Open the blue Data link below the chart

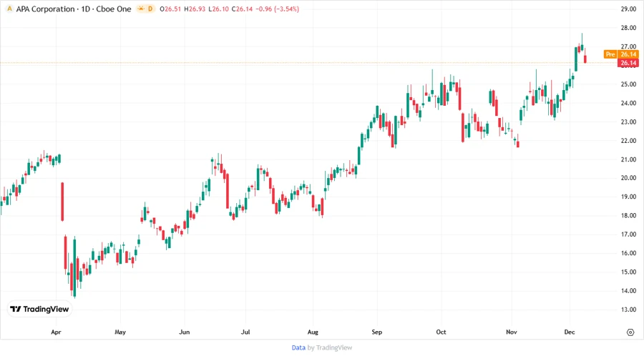pos(298,347)
